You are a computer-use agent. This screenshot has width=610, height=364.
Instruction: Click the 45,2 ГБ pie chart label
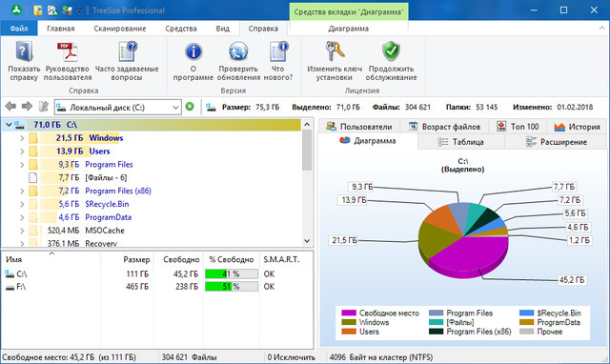coord(572,280)
